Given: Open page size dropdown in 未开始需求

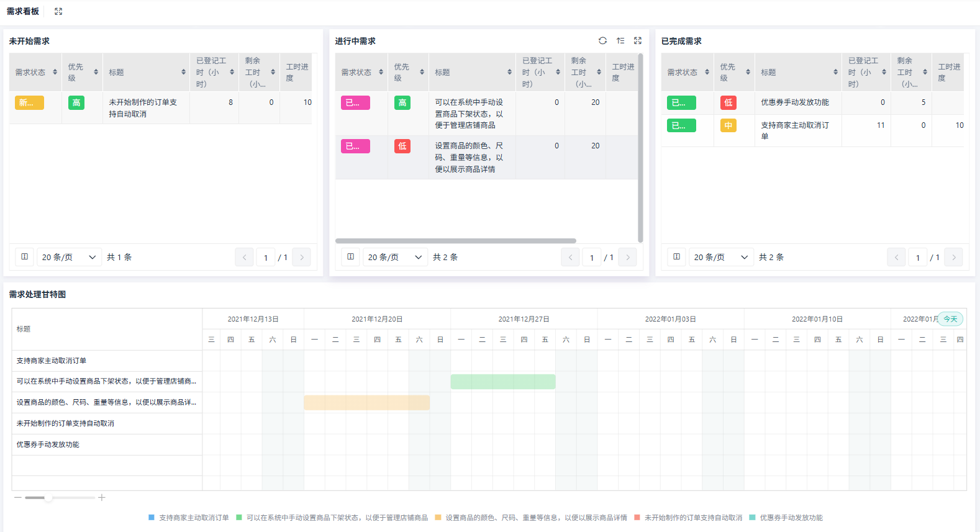Looking at the screenshot, I should click(x=69, y=257).
